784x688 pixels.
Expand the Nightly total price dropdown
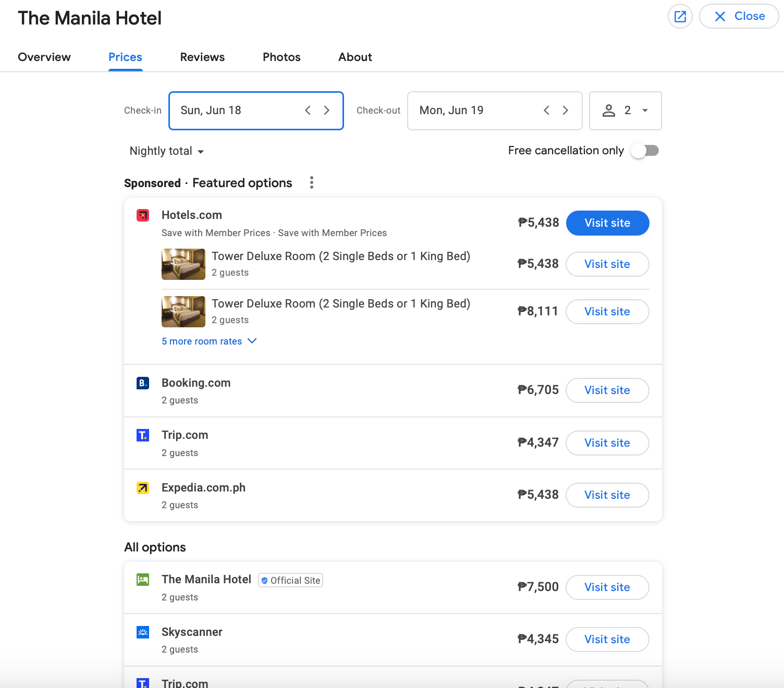tap(166, 151)
